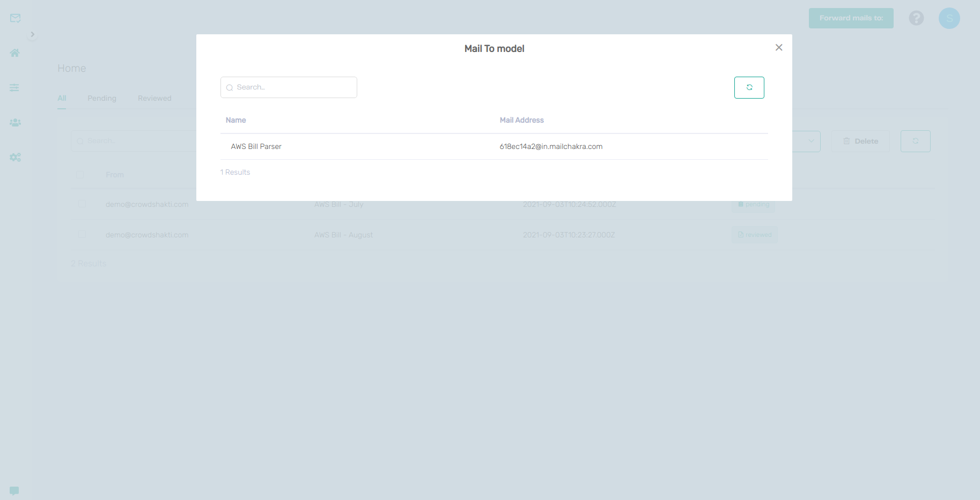Open the user avatar S menu

[x=949, y=18]
